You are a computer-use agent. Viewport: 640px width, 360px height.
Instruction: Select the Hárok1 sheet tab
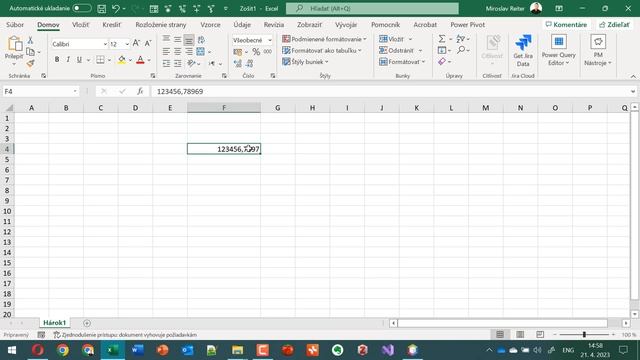pyautogui.click(x=55, y=323)
